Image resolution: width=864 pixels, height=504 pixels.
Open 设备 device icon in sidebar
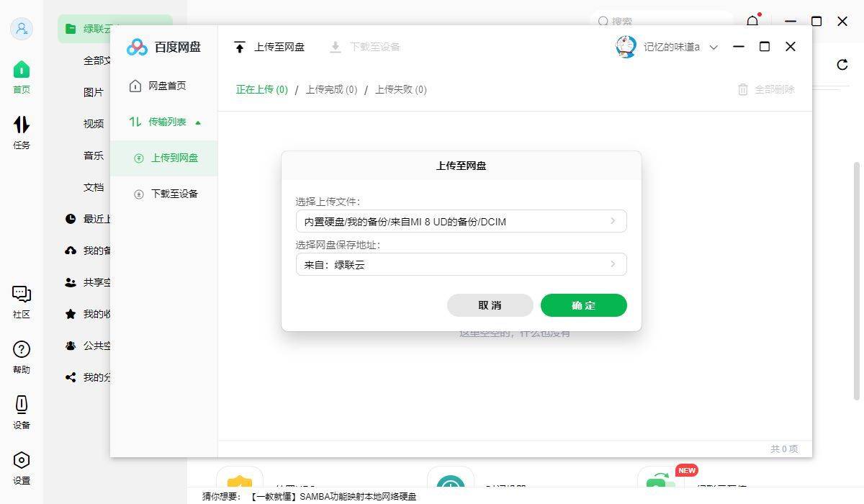(x=22, y=404)
